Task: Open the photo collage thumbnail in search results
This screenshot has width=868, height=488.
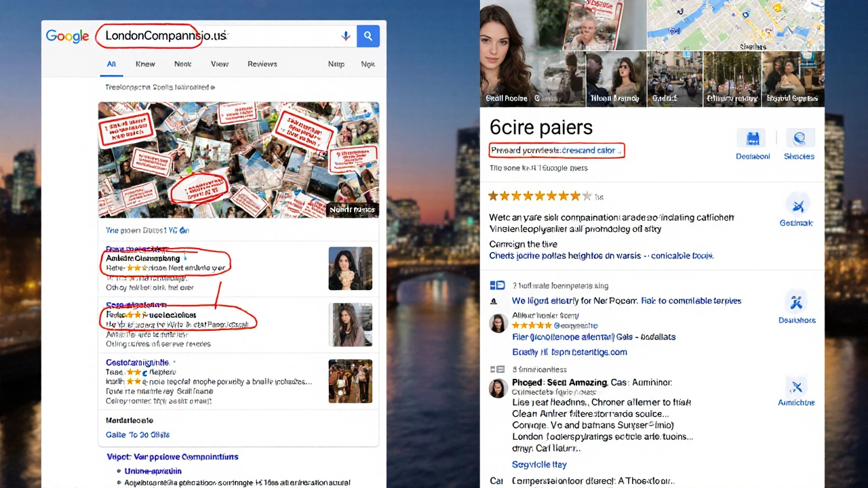Action: (x=239, y=159)
